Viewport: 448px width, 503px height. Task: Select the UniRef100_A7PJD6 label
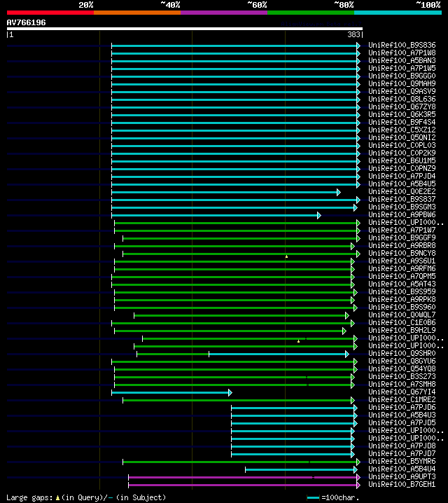coord(402,407)
